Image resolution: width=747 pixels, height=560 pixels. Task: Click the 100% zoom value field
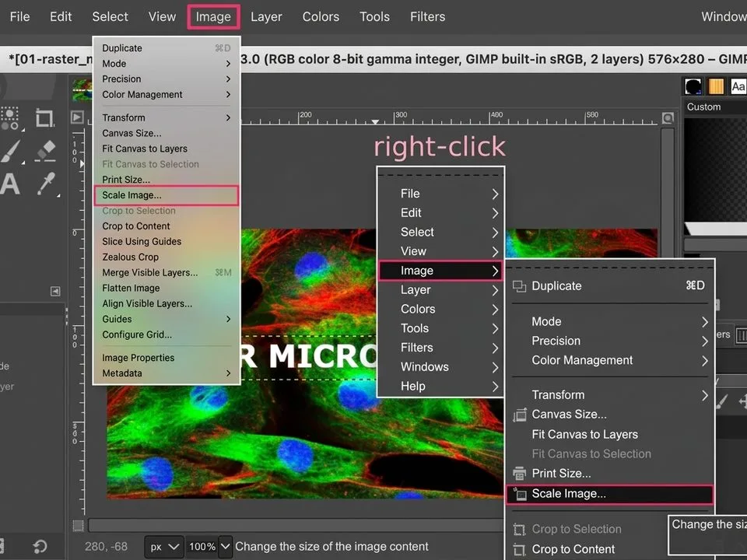[x=202, y=547]
